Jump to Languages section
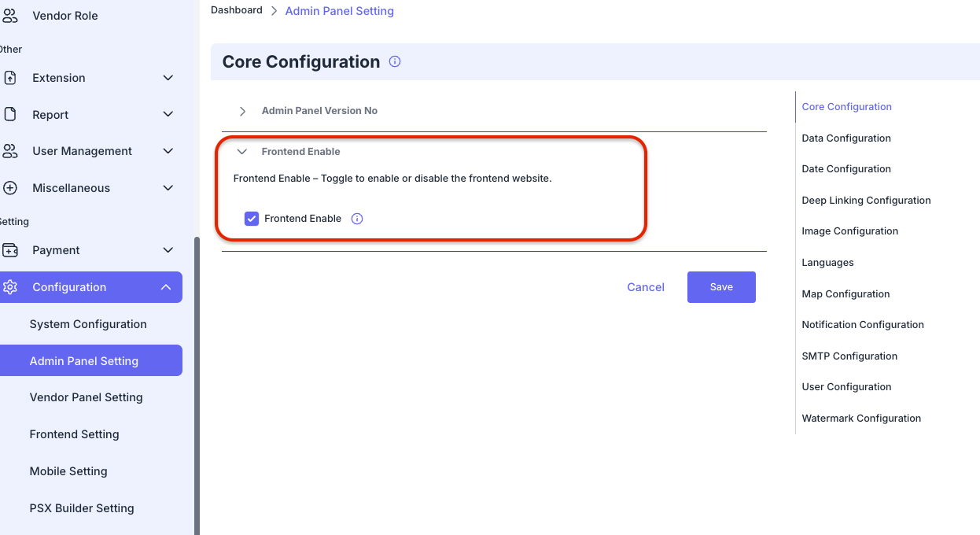980x535 pixels. tap(827, 263)
